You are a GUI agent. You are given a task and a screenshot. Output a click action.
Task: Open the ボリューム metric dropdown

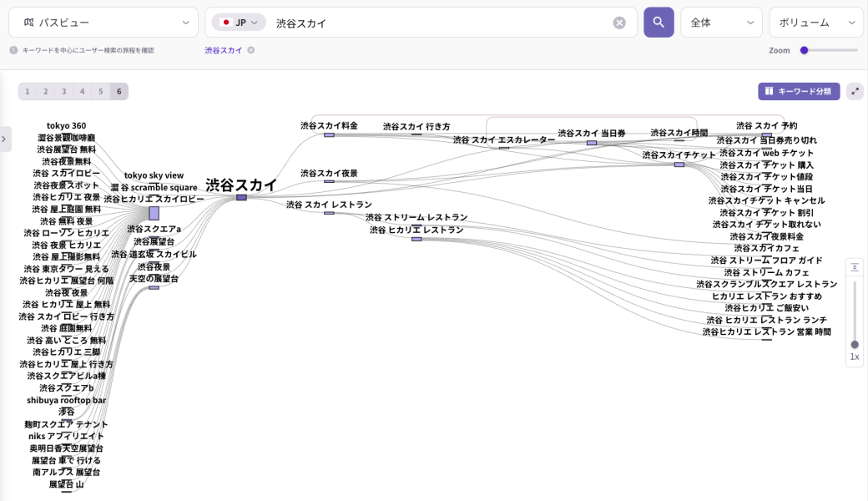coord(815,23)
